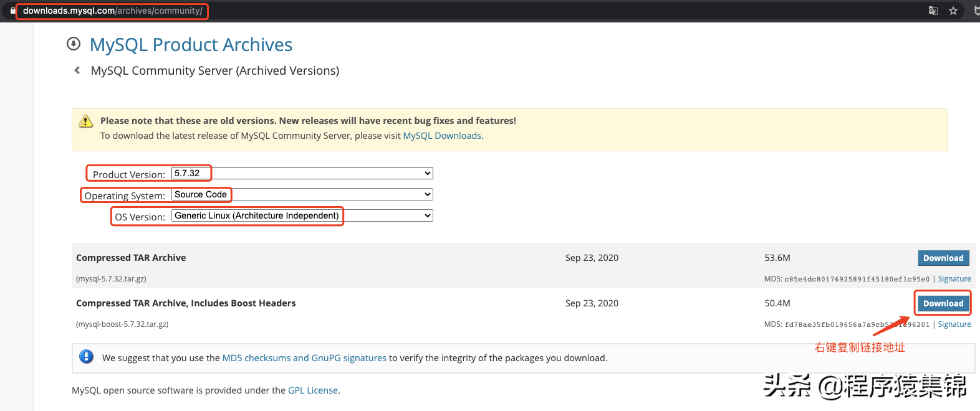The image size is (980, 411).
Task: Focus the address bar URL downloads.mysql.com
Action: tap(112, 11)
